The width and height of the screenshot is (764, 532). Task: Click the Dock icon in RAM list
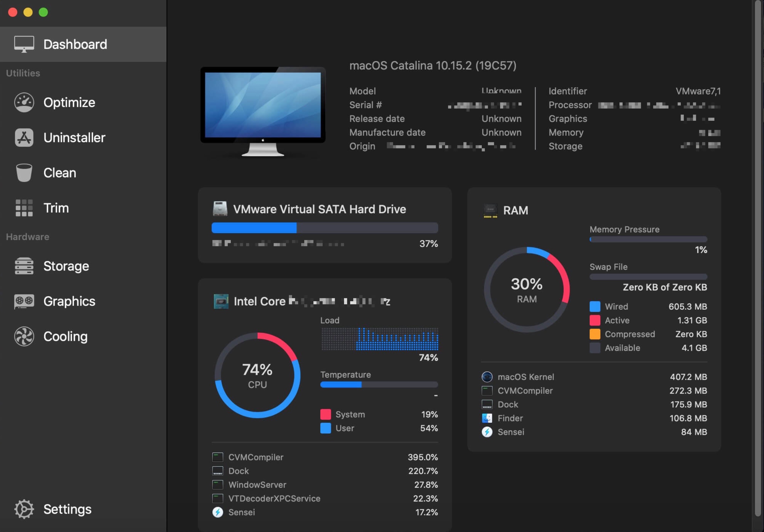[487, 404]
